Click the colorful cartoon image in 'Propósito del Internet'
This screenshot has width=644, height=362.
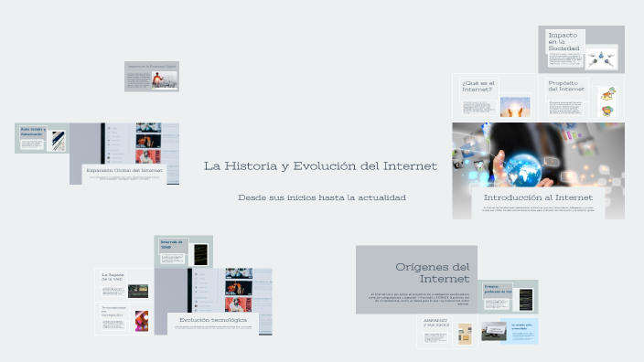(607, 101)
